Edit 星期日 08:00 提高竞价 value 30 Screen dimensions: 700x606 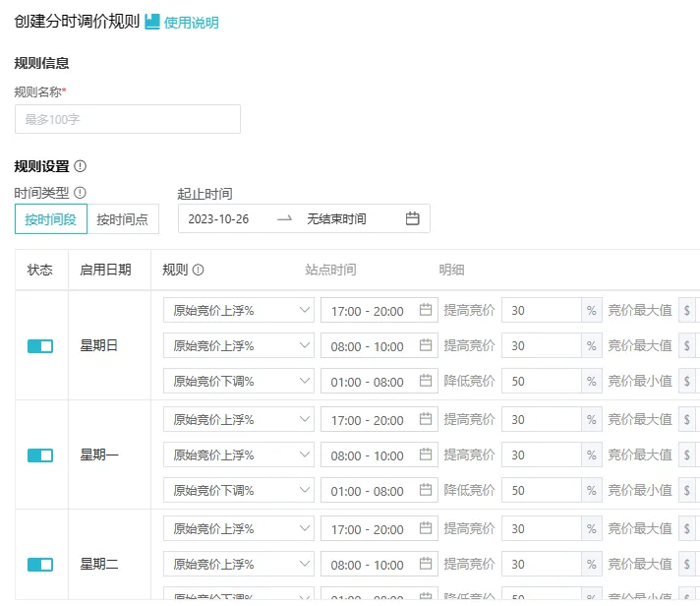click(x=542, y=345)
